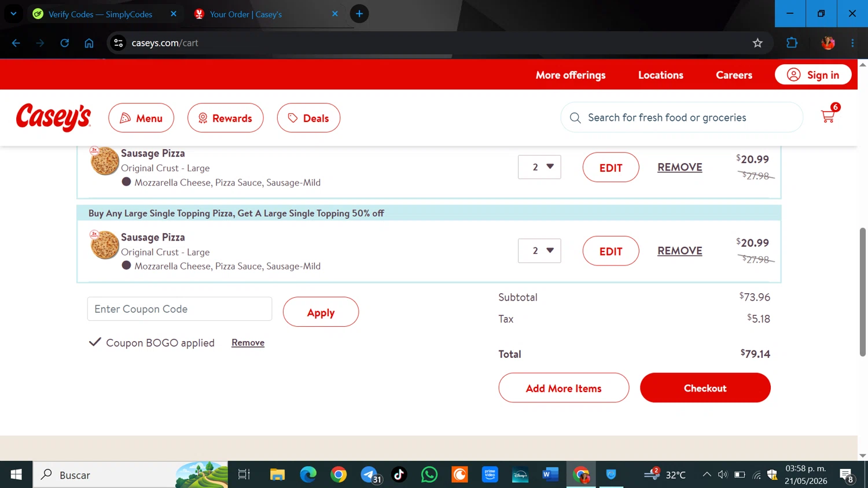The height and width of the screenshot is (488, 868).
Task: Close the Your Order | Casey's tab
Action: 335,14
